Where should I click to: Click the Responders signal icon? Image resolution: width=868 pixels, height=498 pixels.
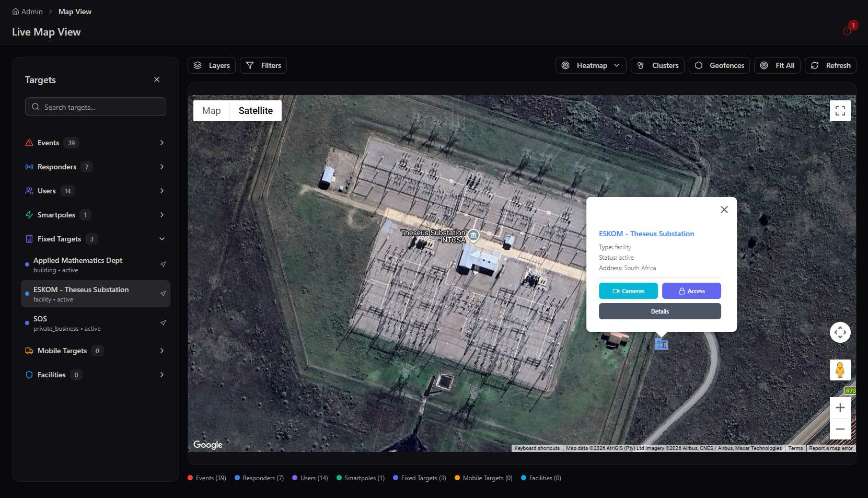pos(29,167)
